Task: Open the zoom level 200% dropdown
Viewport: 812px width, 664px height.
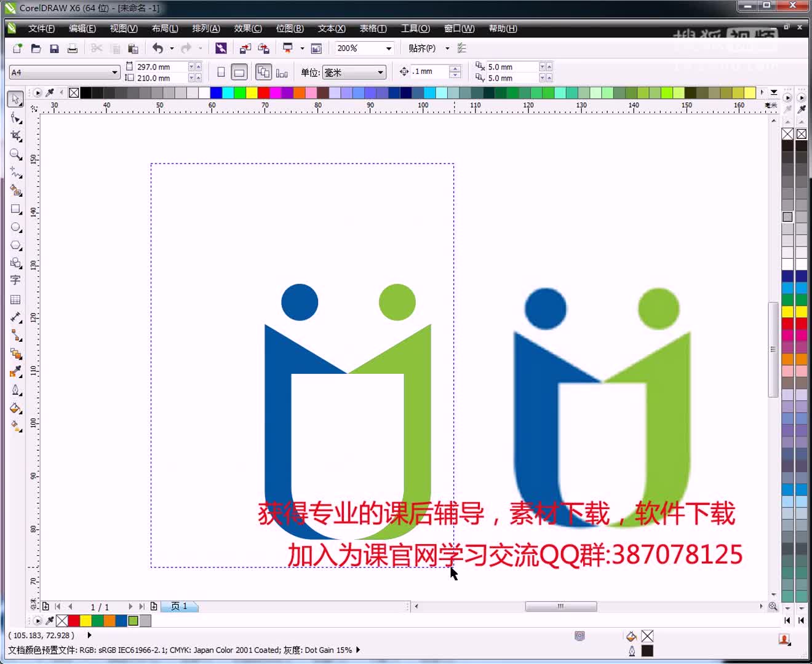Action: pyautogui.click(x=389, y=49)
